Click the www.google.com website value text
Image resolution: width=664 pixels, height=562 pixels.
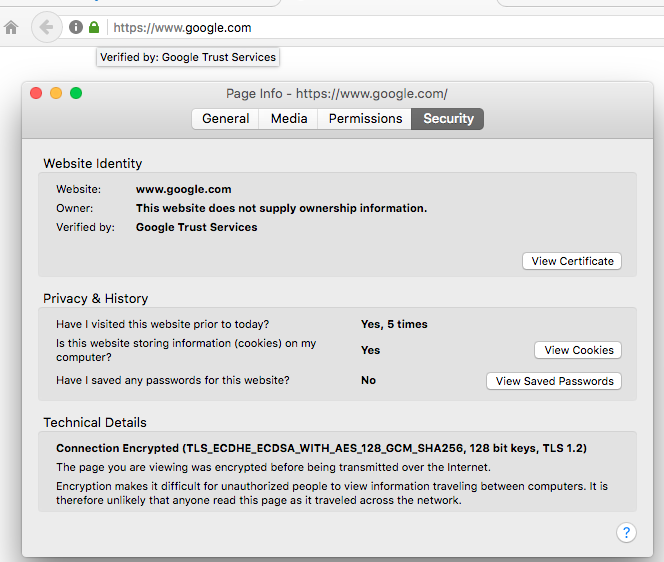pyautogui.click(x=184, y=189)
